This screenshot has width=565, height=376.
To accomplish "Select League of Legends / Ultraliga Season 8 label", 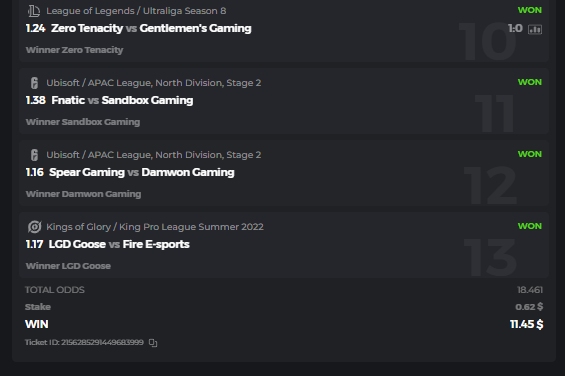I will click(136, 11).
